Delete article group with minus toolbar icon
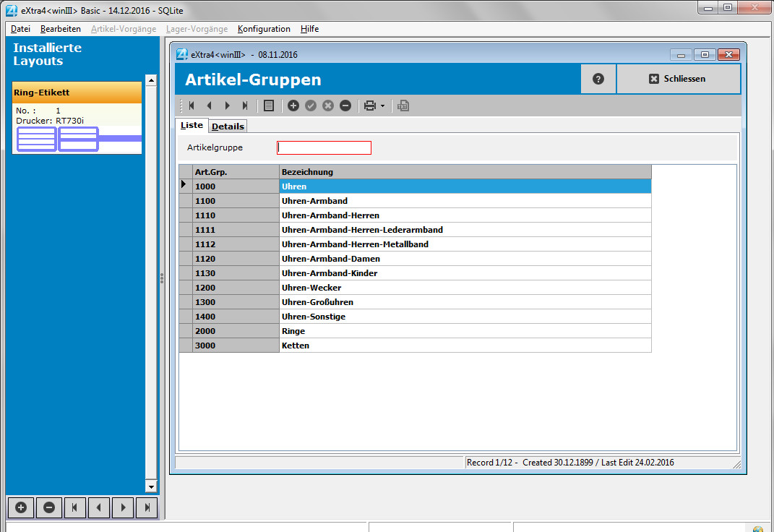Image resolution: width=774 pixels, height=532 pixels. coord(345,106)
